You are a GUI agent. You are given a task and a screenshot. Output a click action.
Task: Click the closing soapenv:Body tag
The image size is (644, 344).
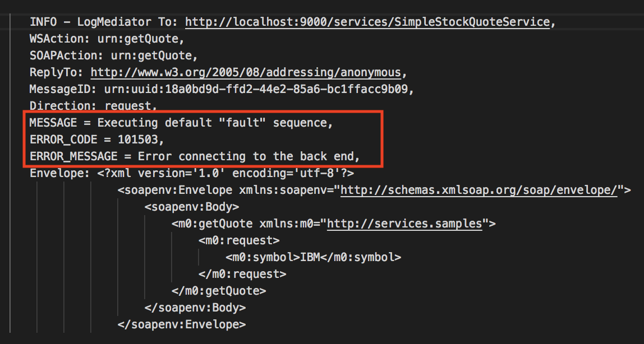pyautogui.click(x=195, y=308)
